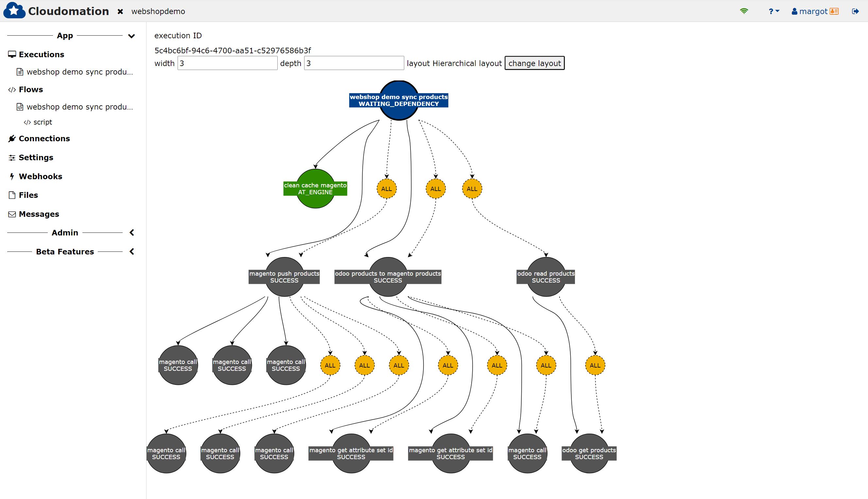Screen dimensions: 868x499
Task: Click the Connections plug icon
Action: point(12,138)
